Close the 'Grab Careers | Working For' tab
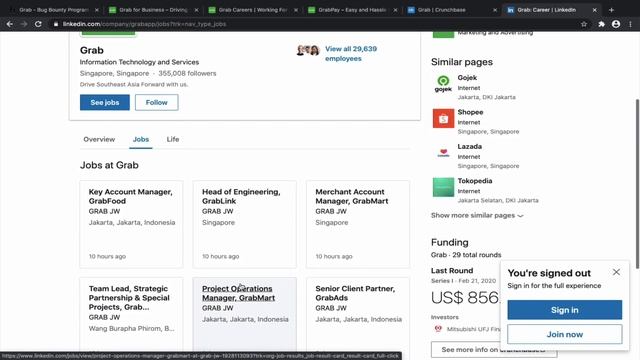Image resolution: width=640 pixels, height=360 pixels. point(296,10)
